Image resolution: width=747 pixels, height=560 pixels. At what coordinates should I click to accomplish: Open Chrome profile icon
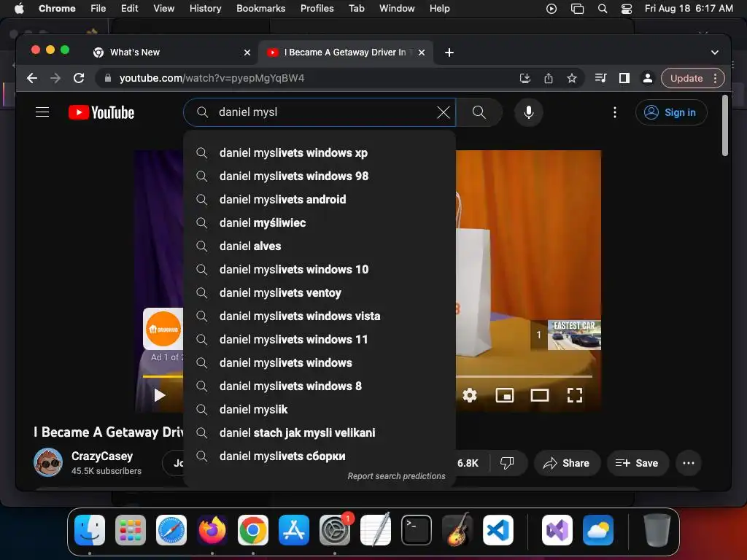click(x=648, y=78)
